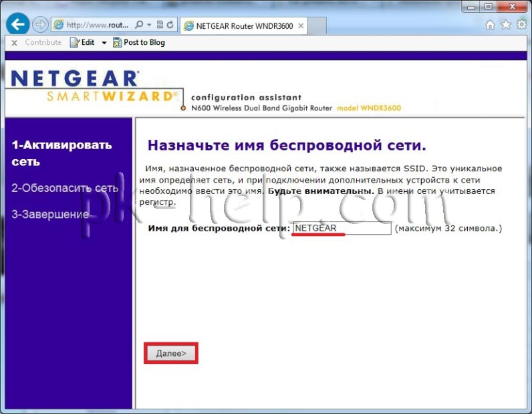Minimize the browser window
The height and width of the screenshot is (414, 532).
point(471,7)
